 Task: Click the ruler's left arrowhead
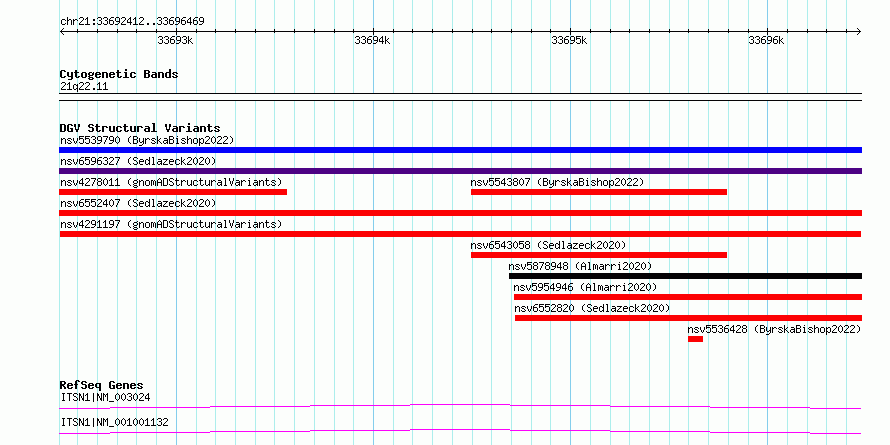[x=62, y=32]
